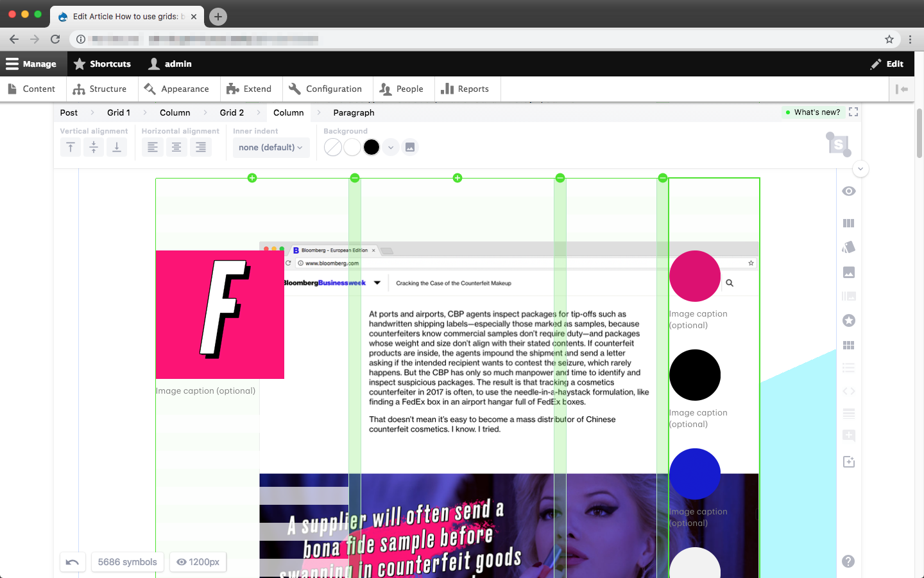Go to Grid 2 breadcrumb
924x578 pixels.
point(232,112)
